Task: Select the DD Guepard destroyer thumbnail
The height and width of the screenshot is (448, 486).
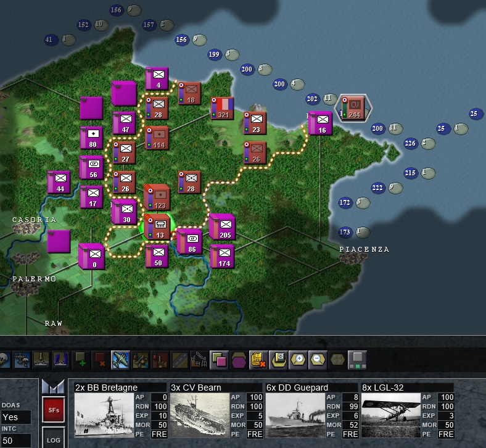Action: [x=295, y=415]
